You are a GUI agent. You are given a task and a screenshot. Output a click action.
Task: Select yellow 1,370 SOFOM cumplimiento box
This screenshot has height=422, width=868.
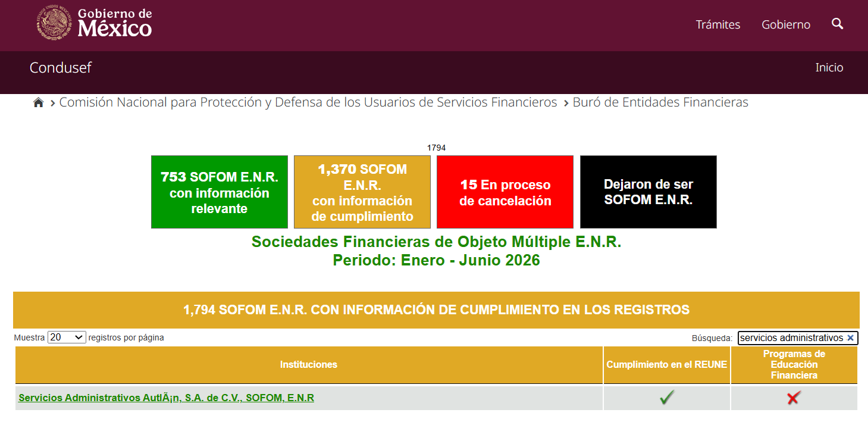coord(362,192)
